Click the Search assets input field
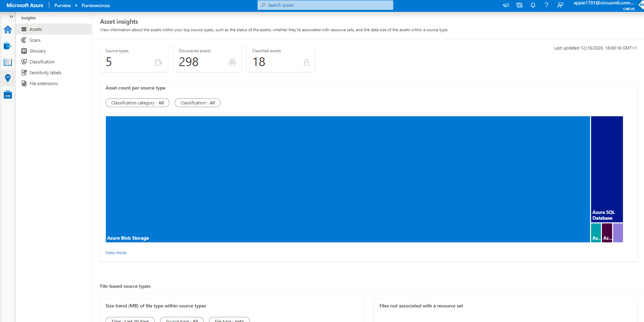 (325, 5)
